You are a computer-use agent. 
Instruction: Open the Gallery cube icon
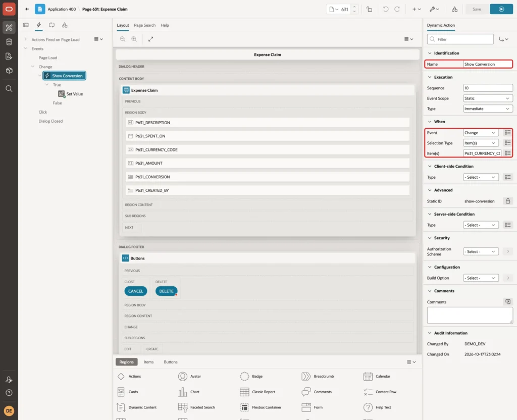click(9, 71)
